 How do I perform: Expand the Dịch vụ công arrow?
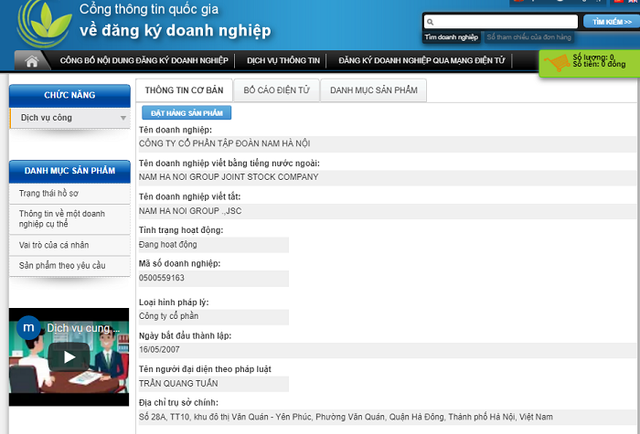coord(123,118)
